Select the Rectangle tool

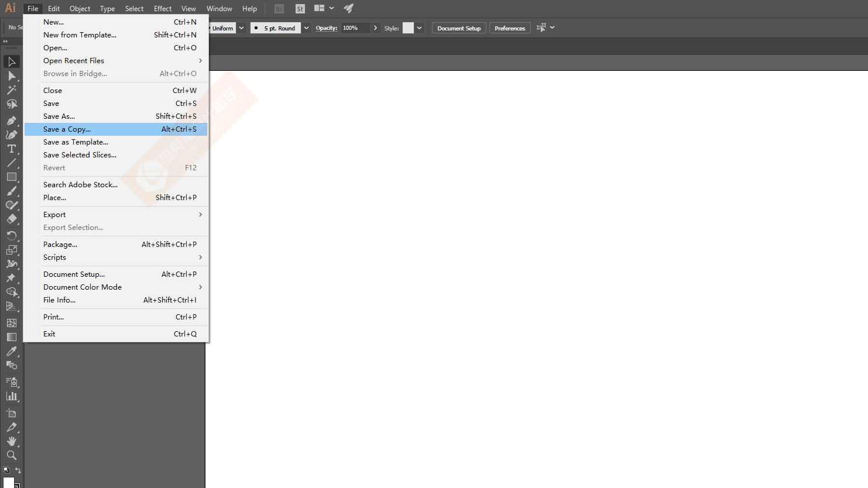coord(12,177)
